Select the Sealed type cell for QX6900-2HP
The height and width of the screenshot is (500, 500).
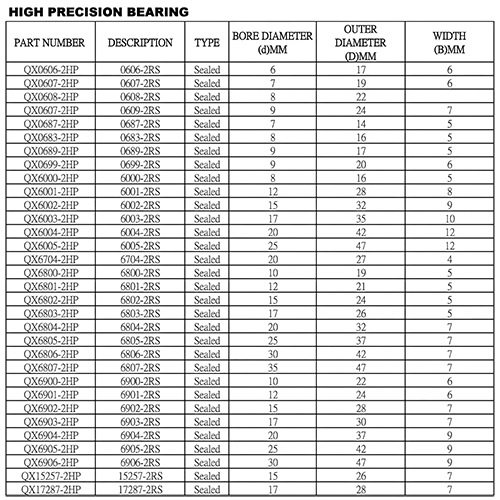207,381
